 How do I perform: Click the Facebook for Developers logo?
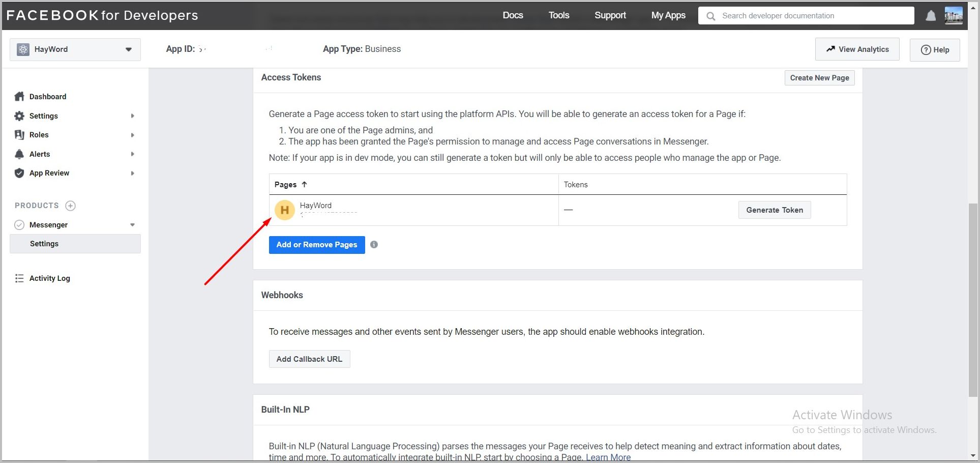(x=102, y=15)
